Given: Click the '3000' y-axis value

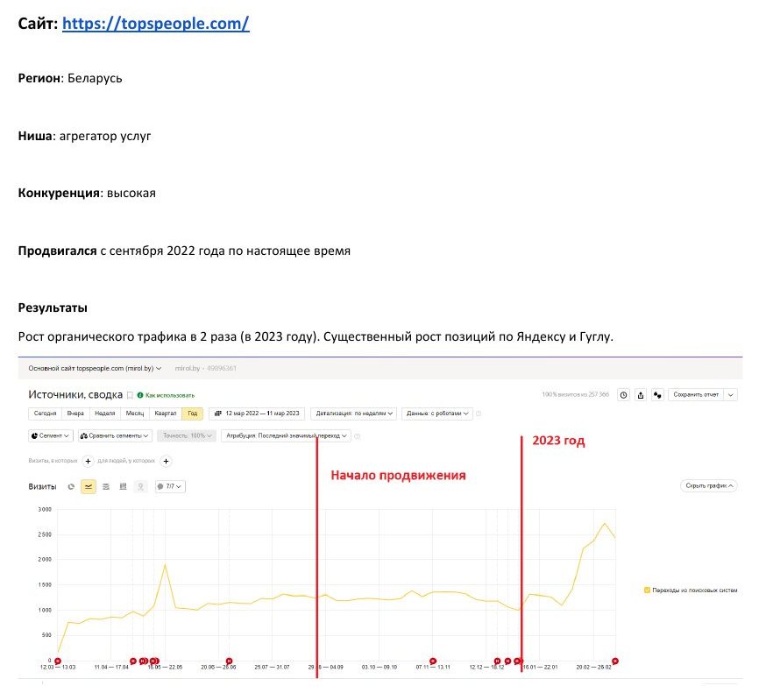Looking at the screenshot, I should click(x=45, y=509).
